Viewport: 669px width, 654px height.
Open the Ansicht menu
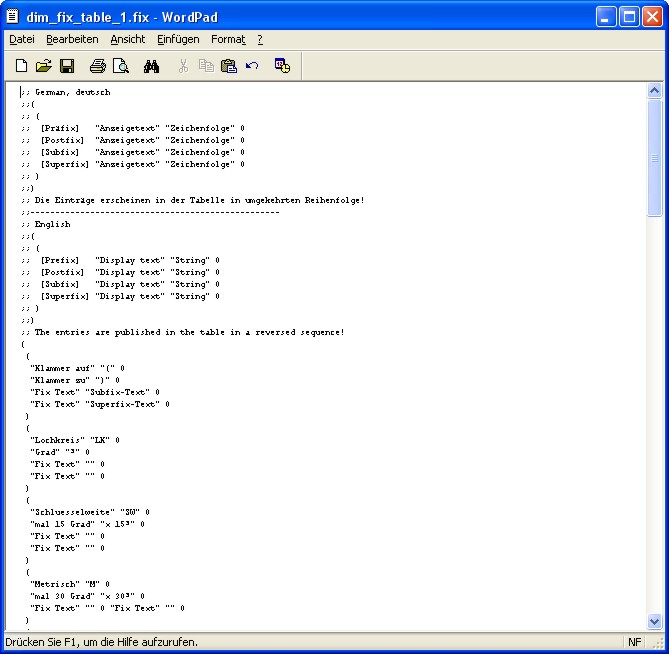(x=128, y=40)
